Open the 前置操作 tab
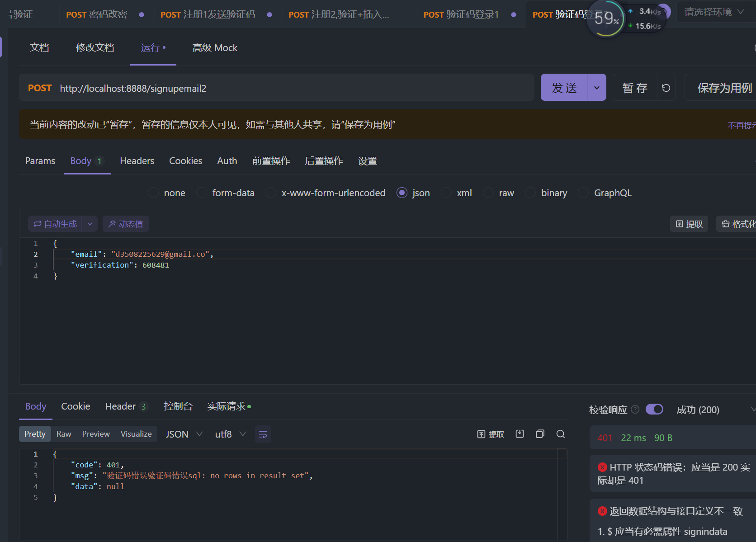 pyautogui.click(x=271, y=161)
